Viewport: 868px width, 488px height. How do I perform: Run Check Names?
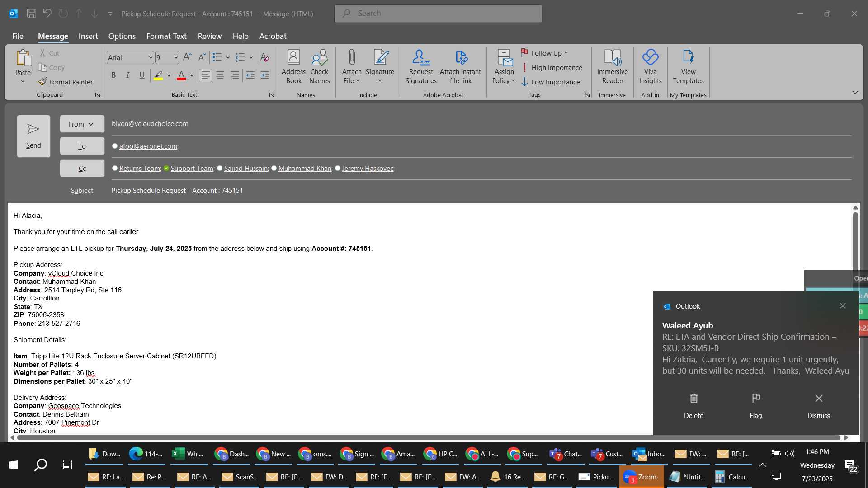pyautogui.click(x=320, y=67)
